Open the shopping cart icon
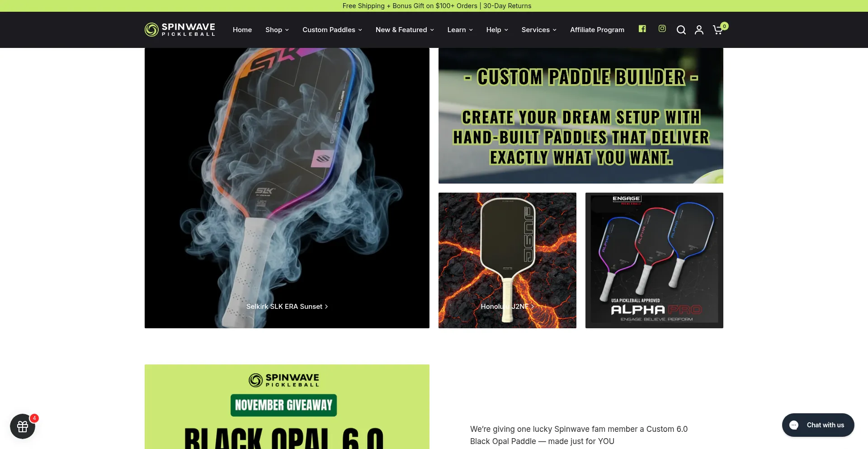868x449 pixels. pyautogui.click(x=718, y=30)
